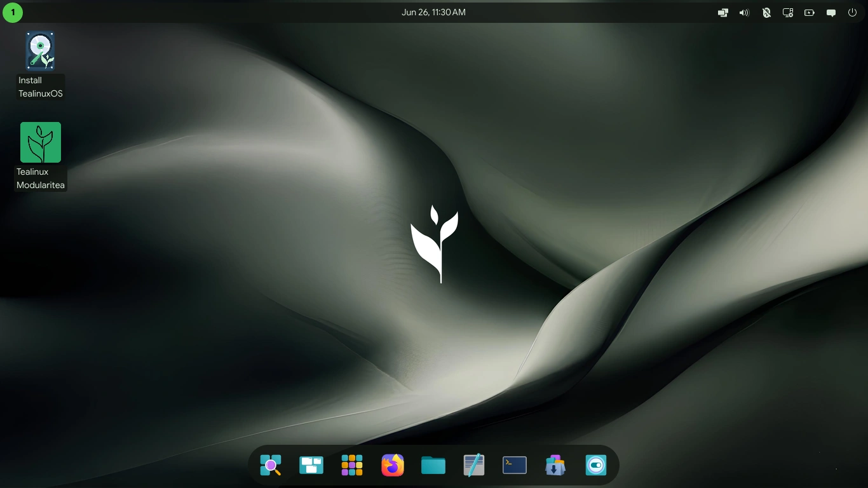Launch Firefox from the dock
This screenshot has height=488, width=868.
[x=393, y=465]
